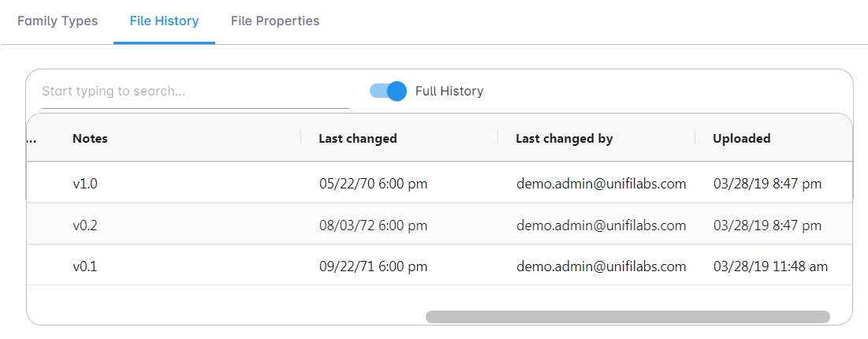This screenshot has height=339, width=868.
Task: Click the Full History label text
Action: (449, 91)
